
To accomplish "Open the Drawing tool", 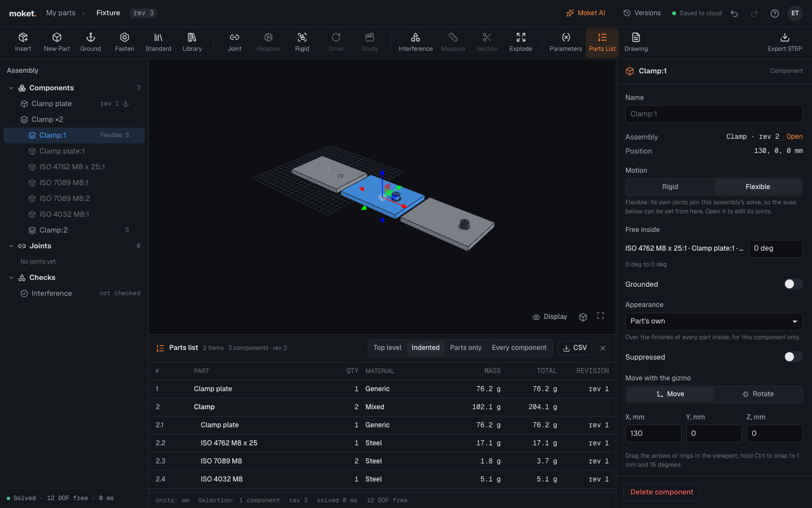I will tap(636, 42).
